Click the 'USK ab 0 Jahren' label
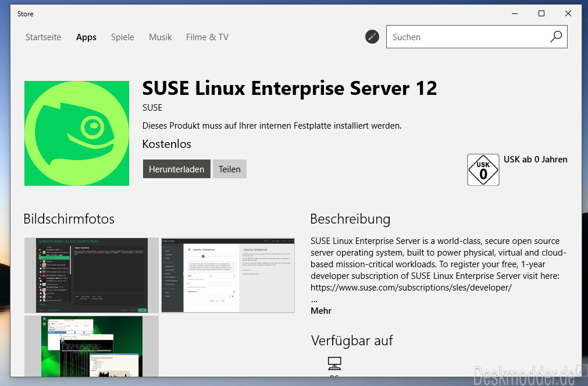This screenshot has width=588, height=386. 536,160
